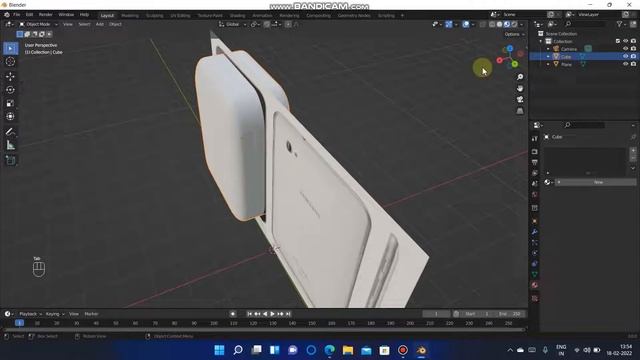Open the File menu
The width and height of the screenshot is (640, 360).
pyautogui.click(x=16, y=15)
